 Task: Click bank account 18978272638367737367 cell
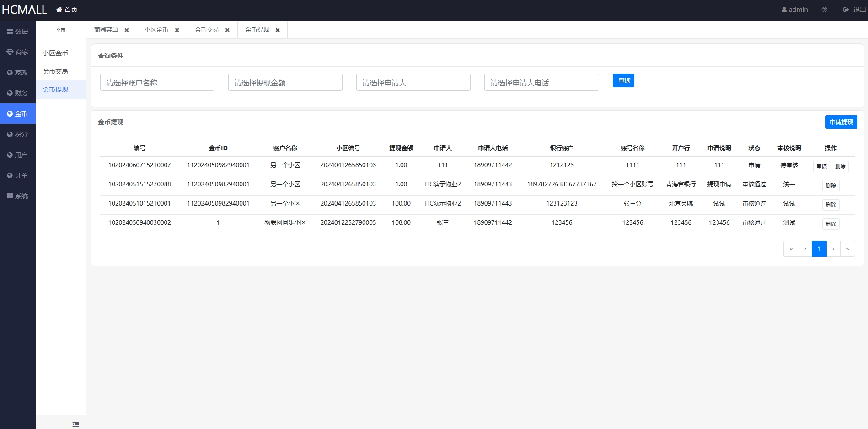(x=562, y=184)
